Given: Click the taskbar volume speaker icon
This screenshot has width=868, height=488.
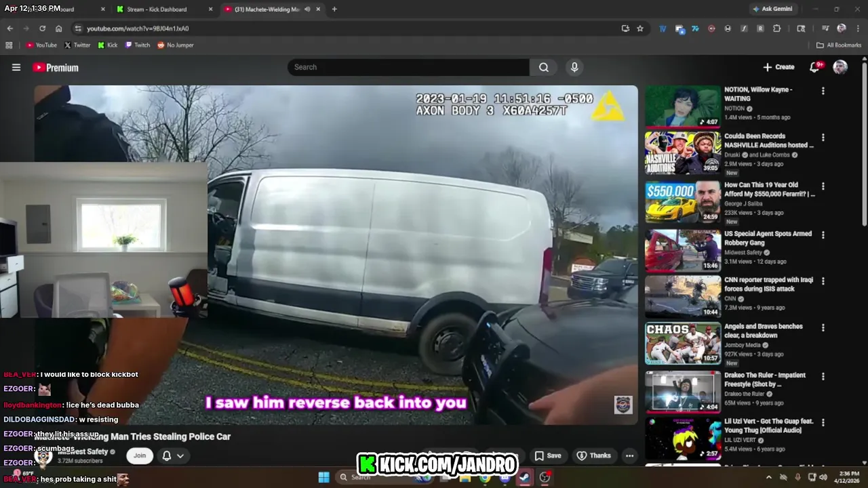Looking at the screenshot, I should (x=823, y=477).
